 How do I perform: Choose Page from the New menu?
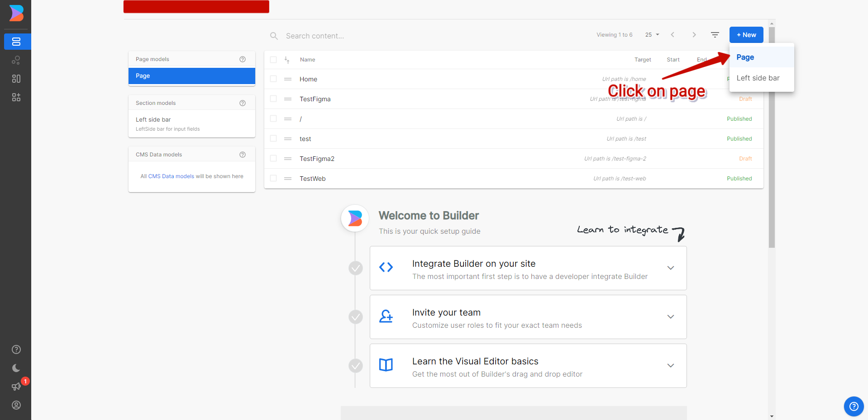[762, 57]
